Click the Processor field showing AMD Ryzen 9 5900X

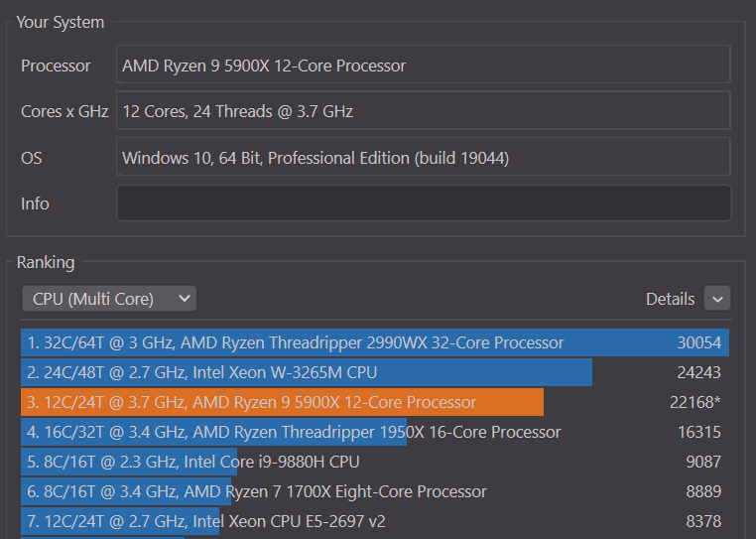[x=424, y=65]
